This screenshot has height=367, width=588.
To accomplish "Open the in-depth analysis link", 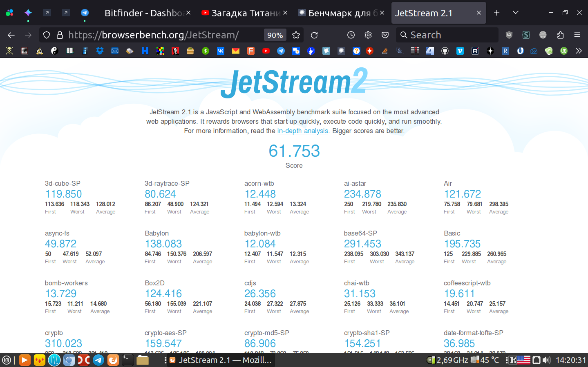I will pyautogui.click(x=303, y=131).
